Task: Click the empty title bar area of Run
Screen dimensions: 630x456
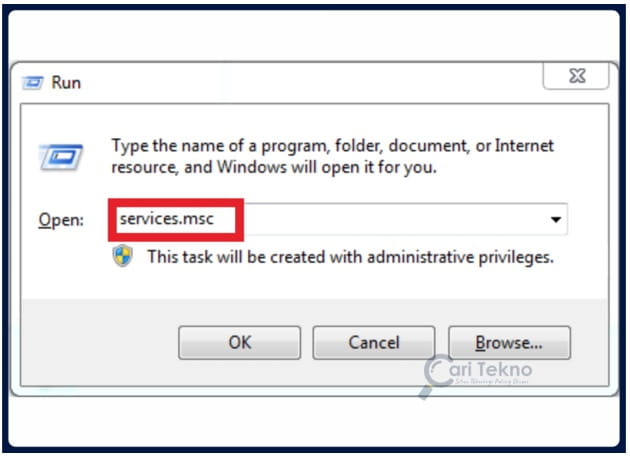Action: (x=309, y=82)
